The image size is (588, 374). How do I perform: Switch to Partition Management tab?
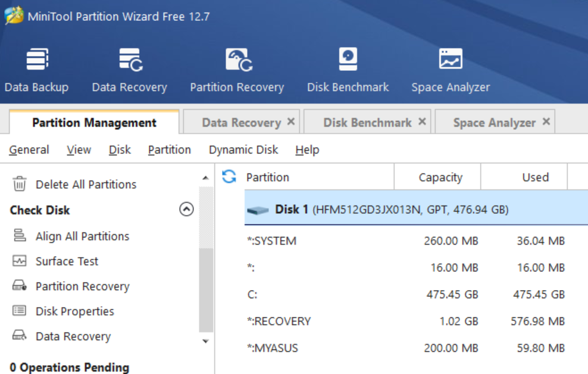click(x=94, y=122)
